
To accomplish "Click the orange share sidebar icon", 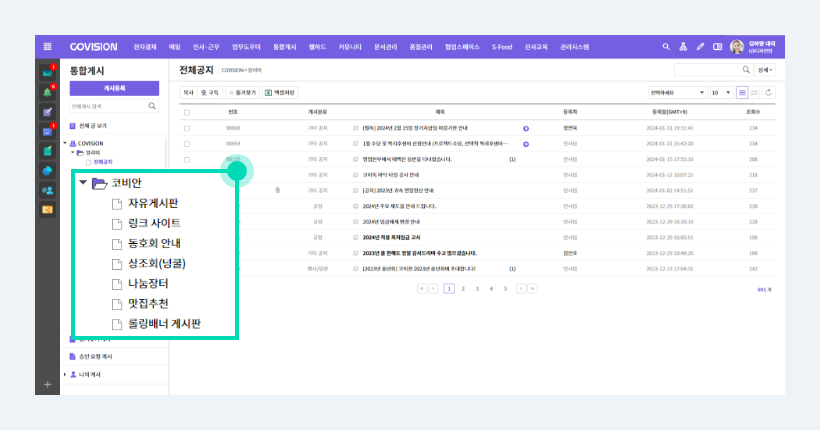I will click(x=48, y=210).
